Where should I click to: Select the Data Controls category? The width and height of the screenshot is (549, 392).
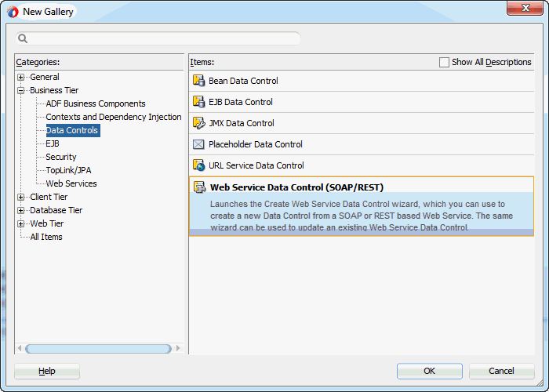pyautogui.click(x=73, y=130)
